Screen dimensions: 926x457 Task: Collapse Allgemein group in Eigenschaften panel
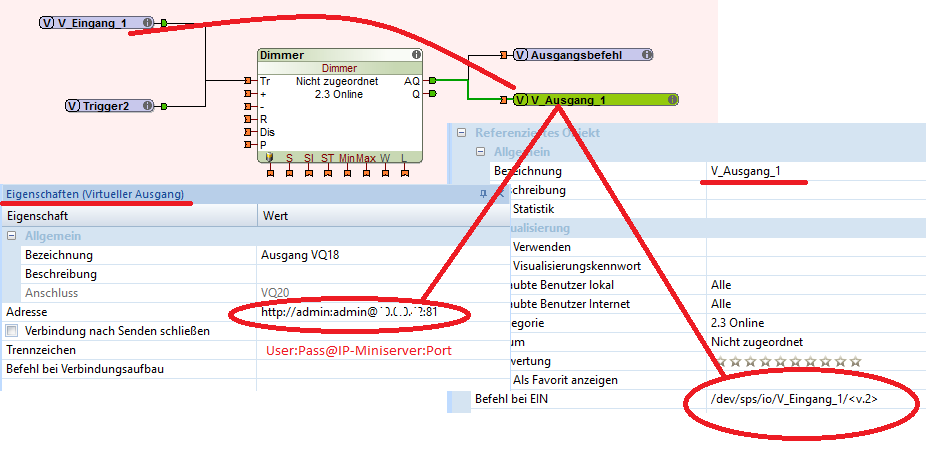click(x=11, y=236)
